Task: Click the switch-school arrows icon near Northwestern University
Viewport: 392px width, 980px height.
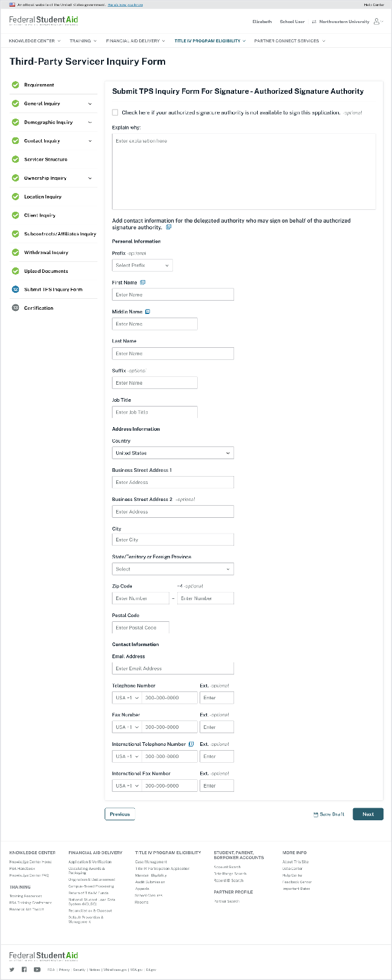Action: [x=314, y=22]
